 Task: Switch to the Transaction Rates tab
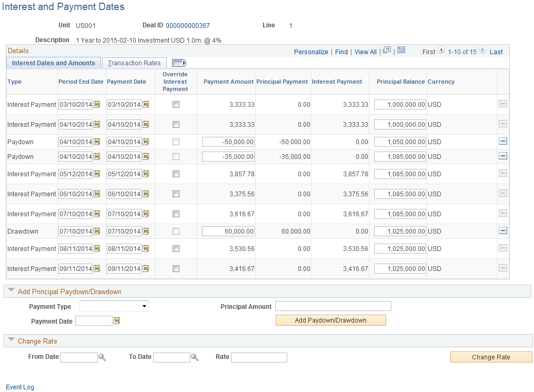pos(134,63)
